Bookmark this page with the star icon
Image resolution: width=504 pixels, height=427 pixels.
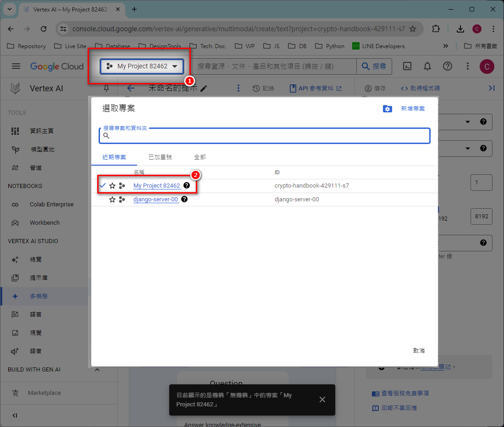pos(413,29)
